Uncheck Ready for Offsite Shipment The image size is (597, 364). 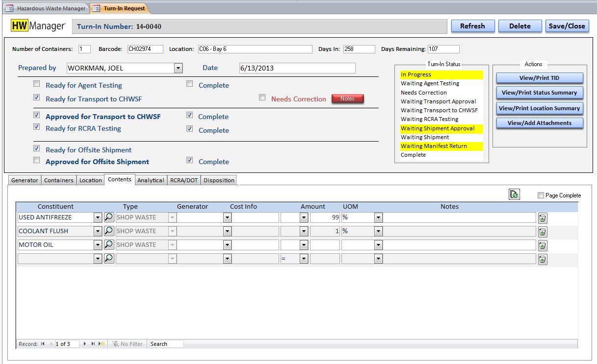36,148
